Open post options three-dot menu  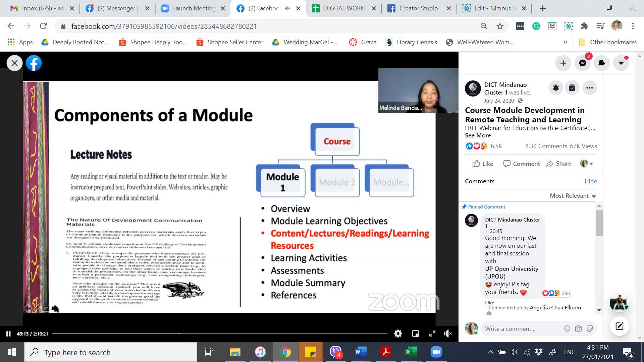[589, 88]
